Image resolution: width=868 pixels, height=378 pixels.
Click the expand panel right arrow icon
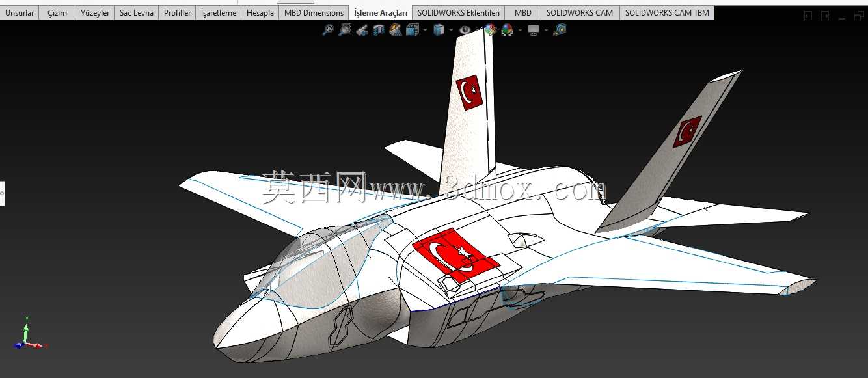(x=824, y=16)
